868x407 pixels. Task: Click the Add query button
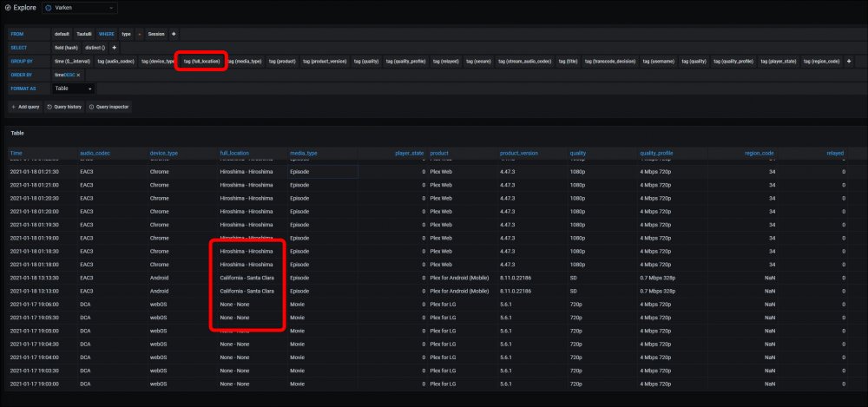[x=25, y=107]
